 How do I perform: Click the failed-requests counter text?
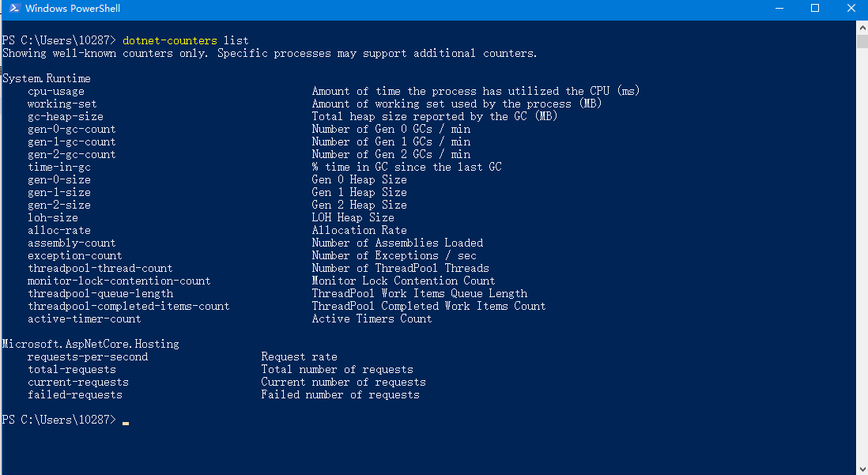pyautogui.click(x=74, y=394)
